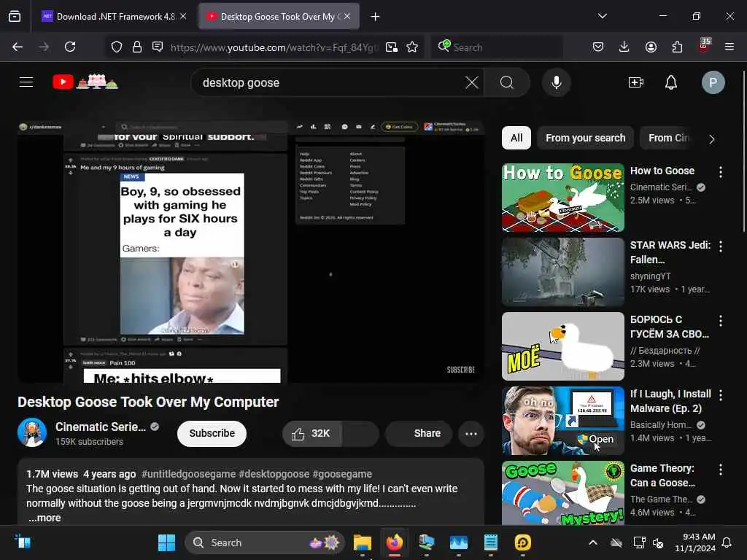This screenshot has height=560, width=747.
Task: Open options for How to Goose video
Action: 720,172
